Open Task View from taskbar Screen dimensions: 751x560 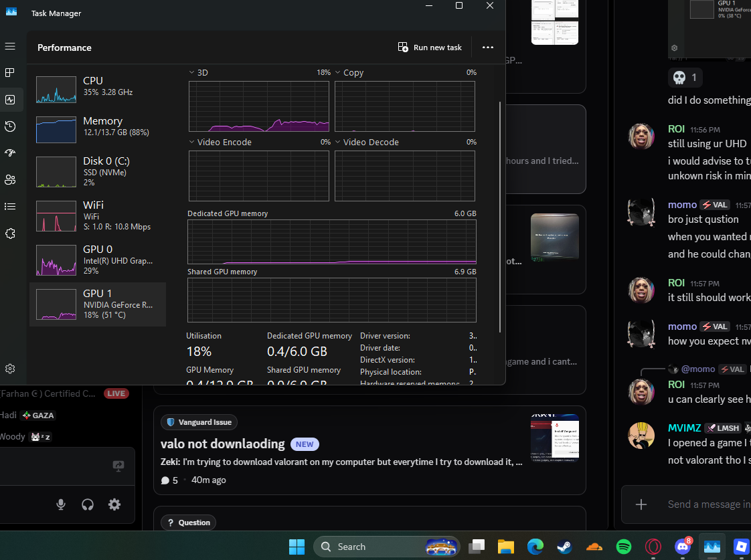pyautogui.click(x=477, y=547)
